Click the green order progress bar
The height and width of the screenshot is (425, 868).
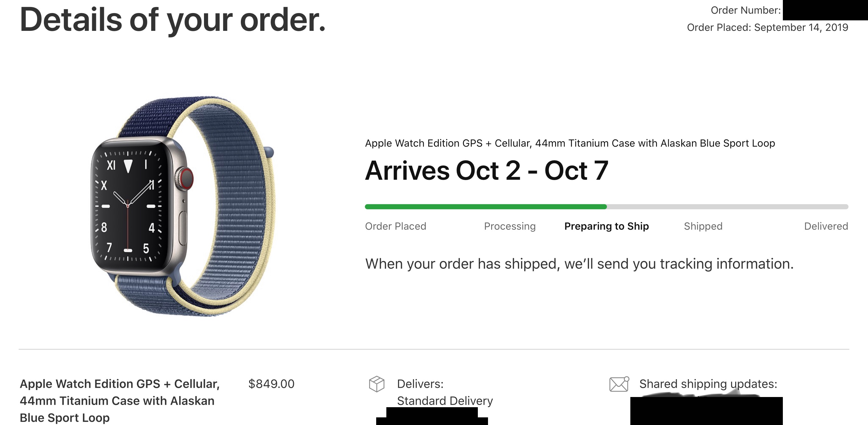point(485,207)
